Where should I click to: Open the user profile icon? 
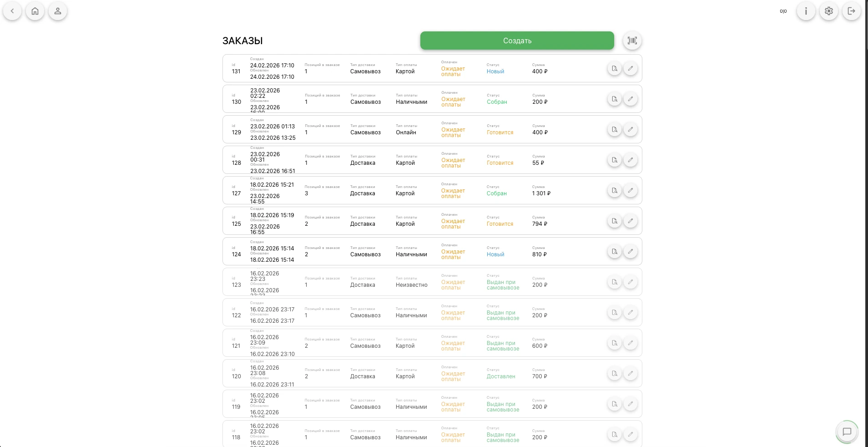coord(58,11)
